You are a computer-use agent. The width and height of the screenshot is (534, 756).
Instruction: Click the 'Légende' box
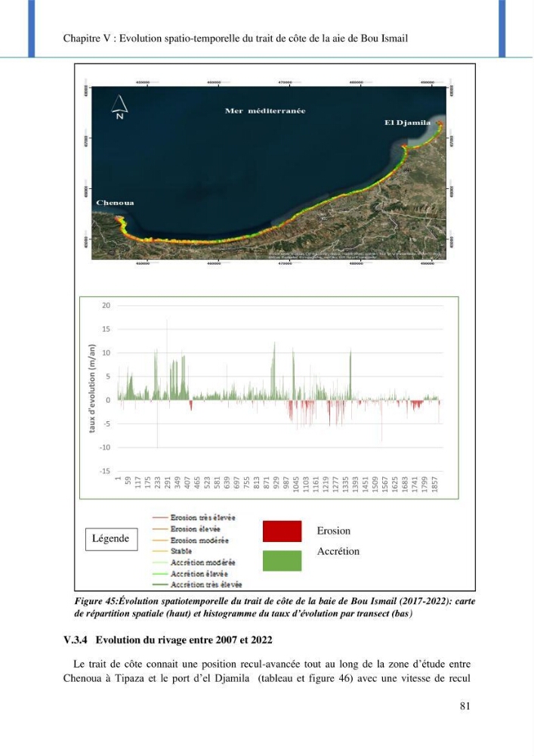[x=111, y=539]
